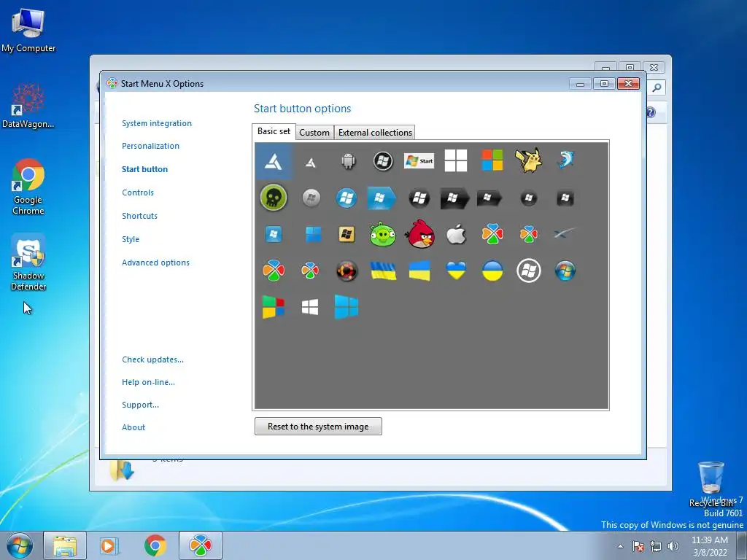Click help icon in the background window
The height and width of the screenshot is (560, 747).
(651, 112)
